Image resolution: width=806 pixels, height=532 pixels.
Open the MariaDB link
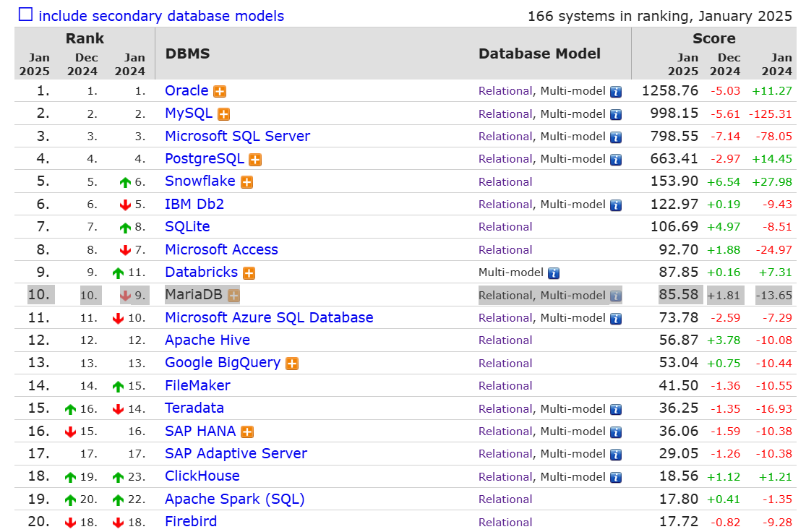[194, 294]
